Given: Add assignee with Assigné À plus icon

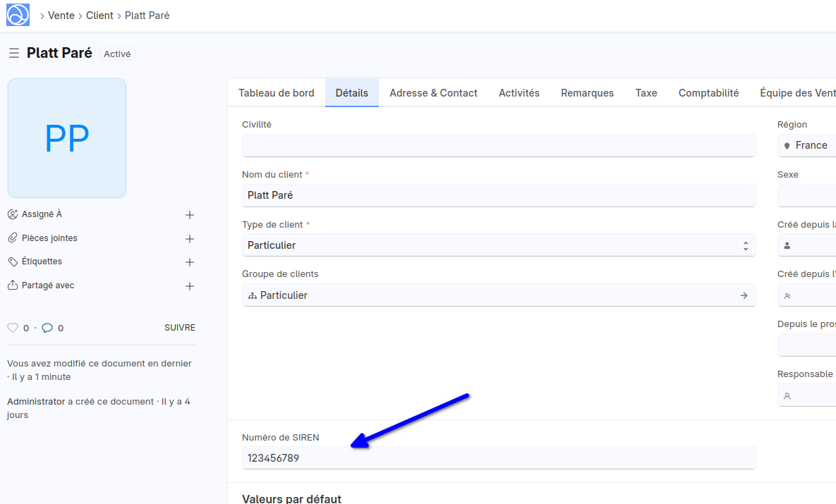Looking at the screenshot, I should (189, 215).
